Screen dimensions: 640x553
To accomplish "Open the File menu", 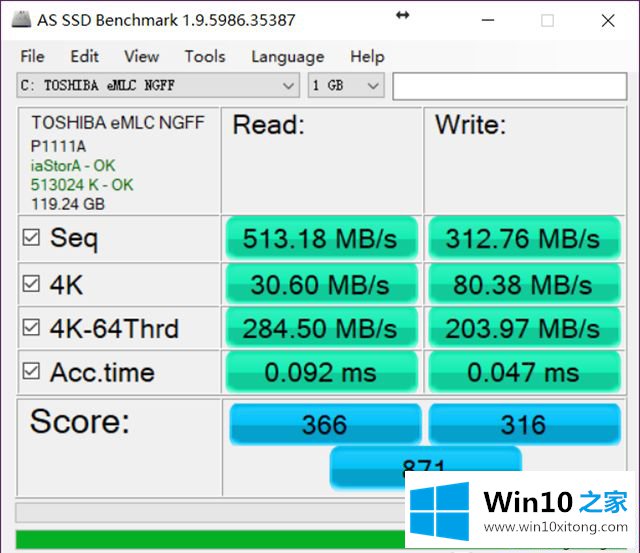I will pyautogui.click(x=32, y=56).
